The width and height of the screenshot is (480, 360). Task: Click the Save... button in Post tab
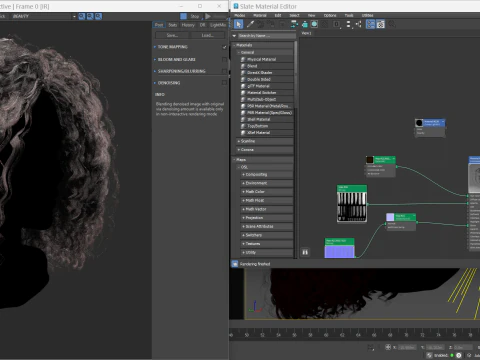tap(172, 35)
